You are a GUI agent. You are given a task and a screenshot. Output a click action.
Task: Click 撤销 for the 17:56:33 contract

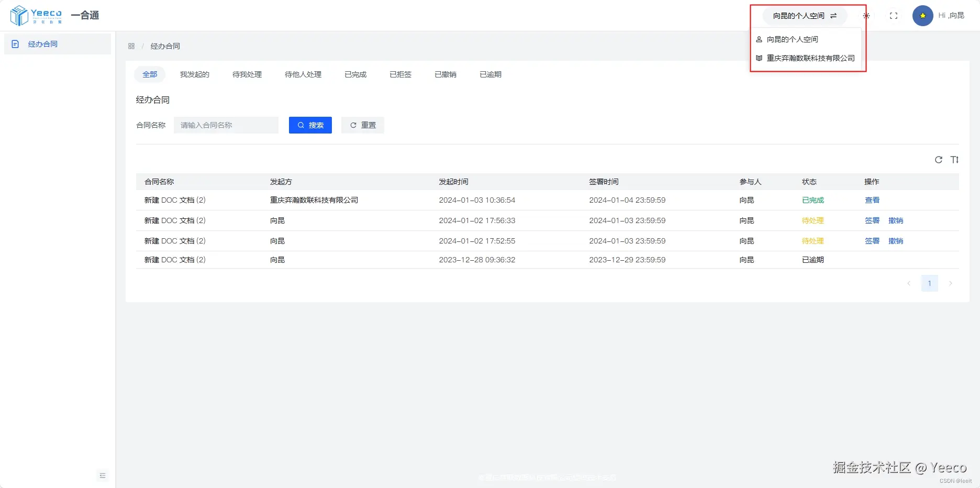[x=896, y=220]
